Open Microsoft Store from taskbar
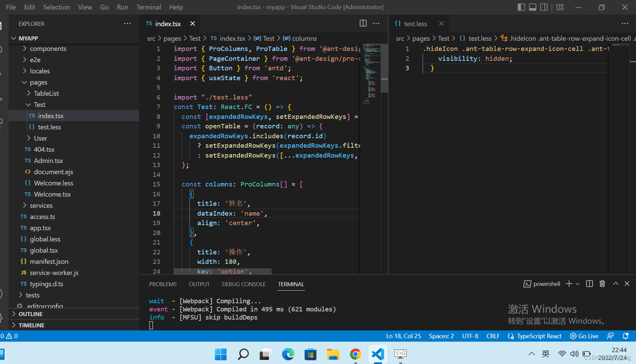The height and width of the screenshot is (364, 636). pyautogui.click(x=310, y=354)
